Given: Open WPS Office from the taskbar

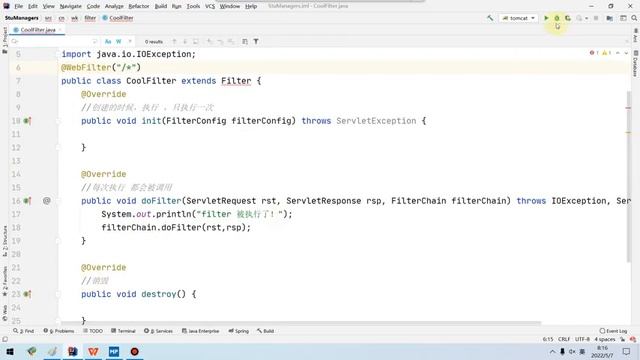Looking at the screenshot, I should point(93,351).
